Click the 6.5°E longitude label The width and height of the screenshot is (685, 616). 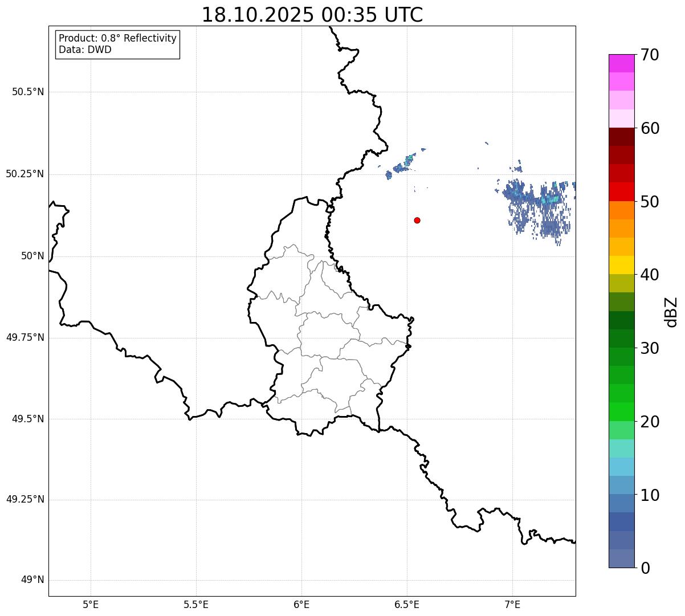[x=407, y=605]
